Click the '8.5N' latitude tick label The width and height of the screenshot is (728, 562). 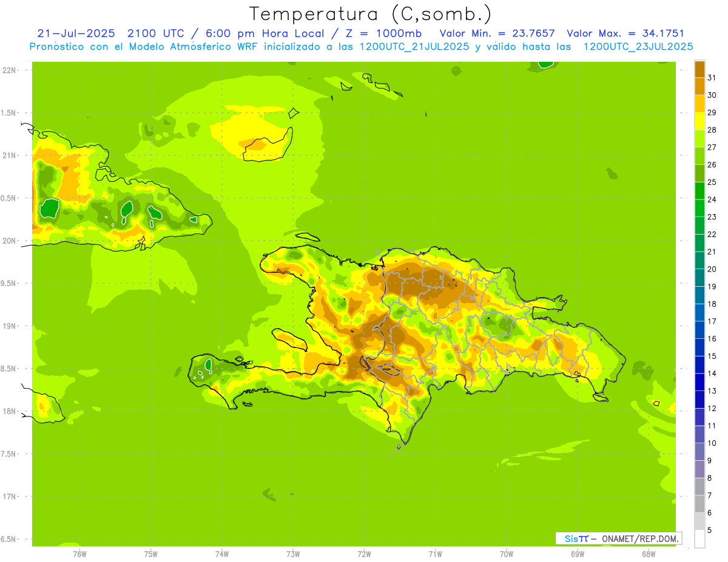coord(8,369)
